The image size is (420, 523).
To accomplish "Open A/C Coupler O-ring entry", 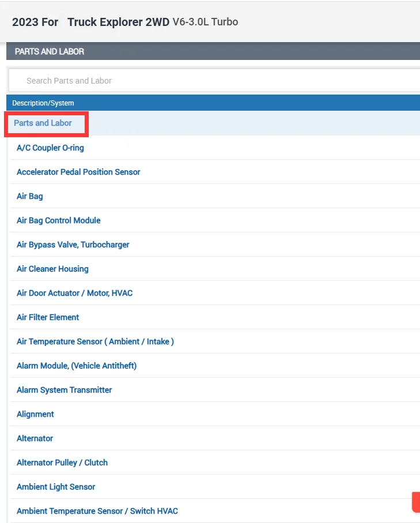I will coord(50,148).
